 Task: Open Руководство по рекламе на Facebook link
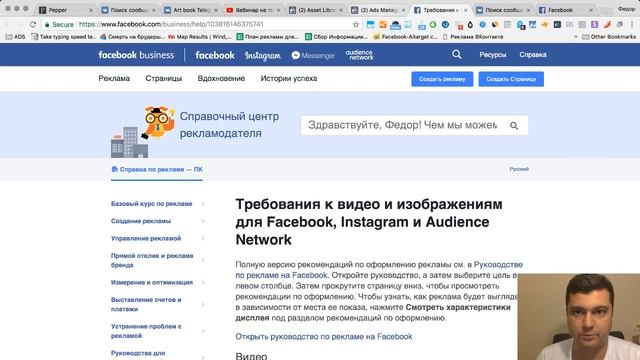point(379,270)
